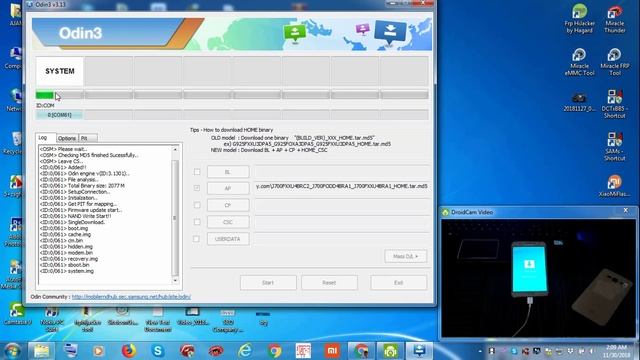Open the computer monitor icon in taskbar

tap(71, 351)
